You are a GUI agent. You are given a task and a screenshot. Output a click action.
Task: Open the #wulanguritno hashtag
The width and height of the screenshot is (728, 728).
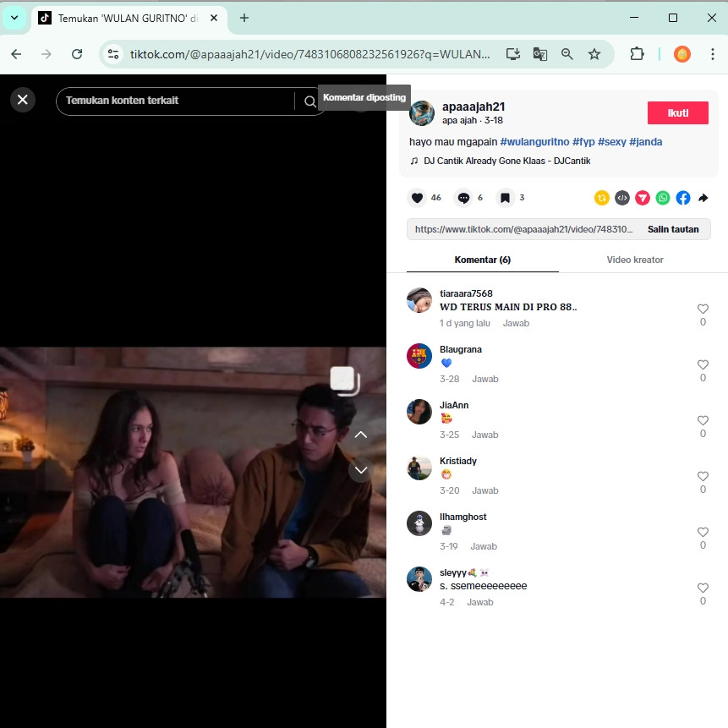tap(534, 142)
